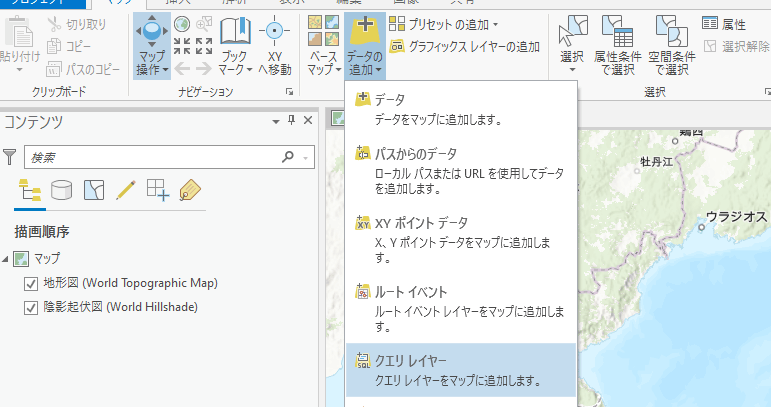Choose XY Point Data (XY ポイント データ)
The width and height of the screenshot is (771, 407).
[x=461, y=239]
